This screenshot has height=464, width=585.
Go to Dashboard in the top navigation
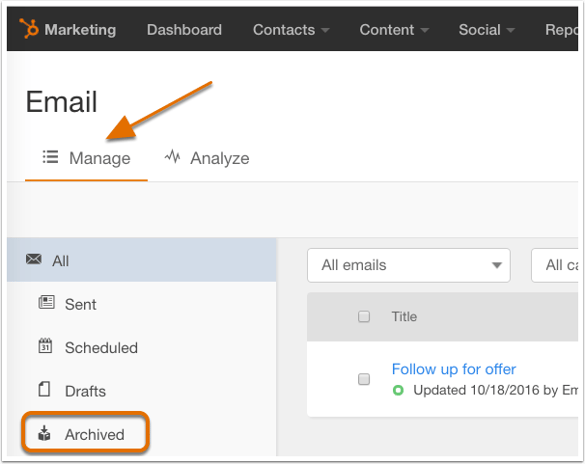[184, 29]
